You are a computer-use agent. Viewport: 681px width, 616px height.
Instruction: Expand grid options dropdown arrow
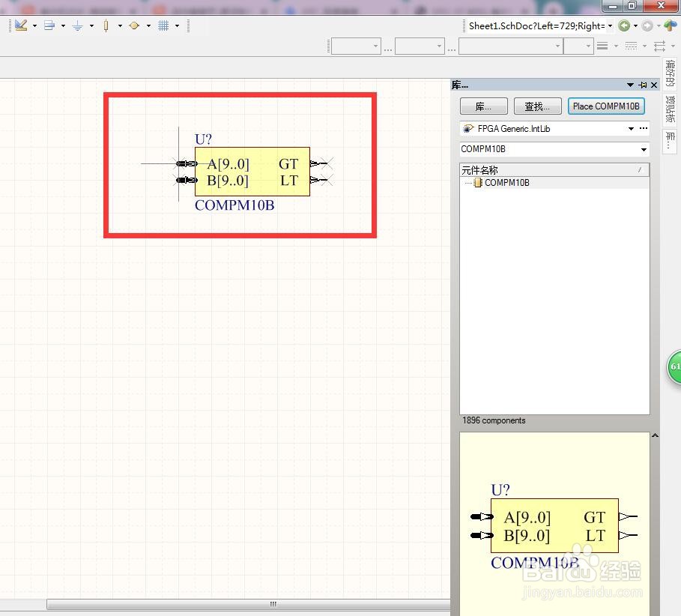[178, 26]
